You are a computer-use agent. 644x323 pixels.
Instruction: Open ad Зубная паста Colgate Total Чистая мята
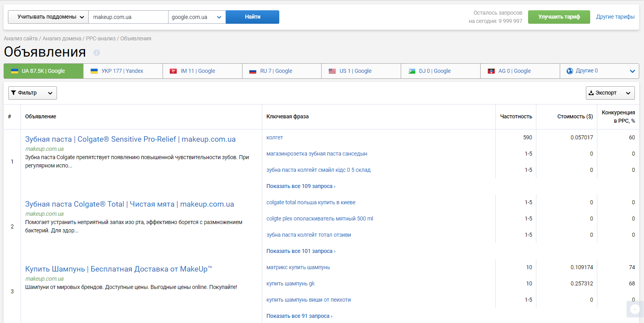129,204
